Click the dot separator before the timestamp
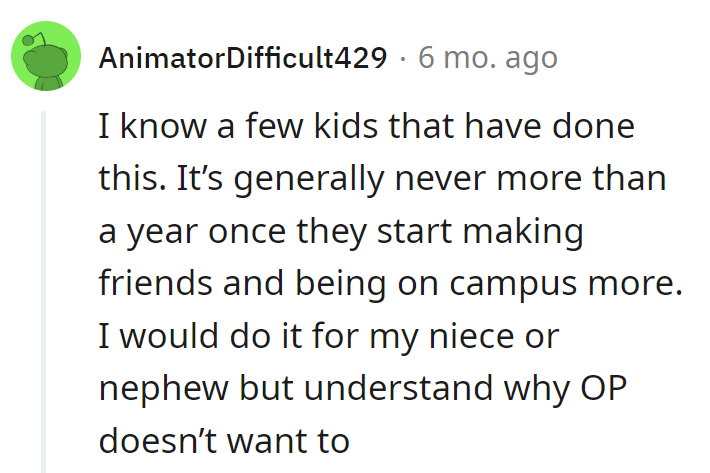710x473 pixels. [x=402, y=59]
